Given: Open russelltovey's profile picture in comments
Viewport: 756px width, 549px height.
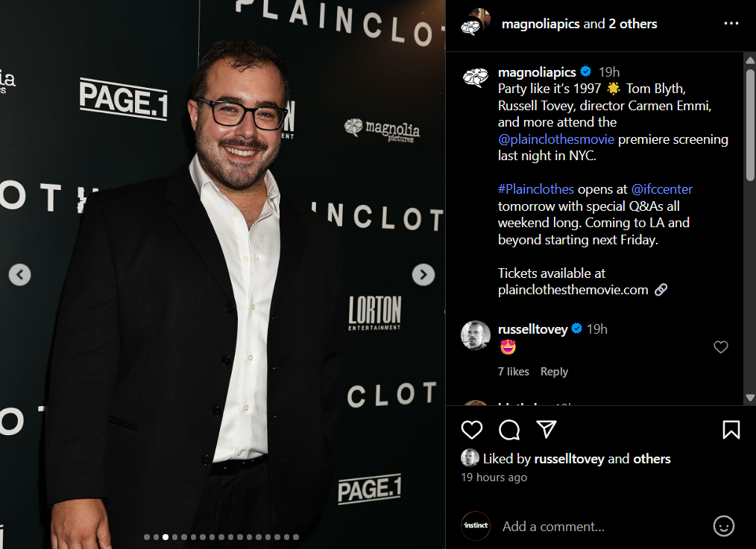Looking at the screenshot, I should pyautogui.click(x=476, y=334).
